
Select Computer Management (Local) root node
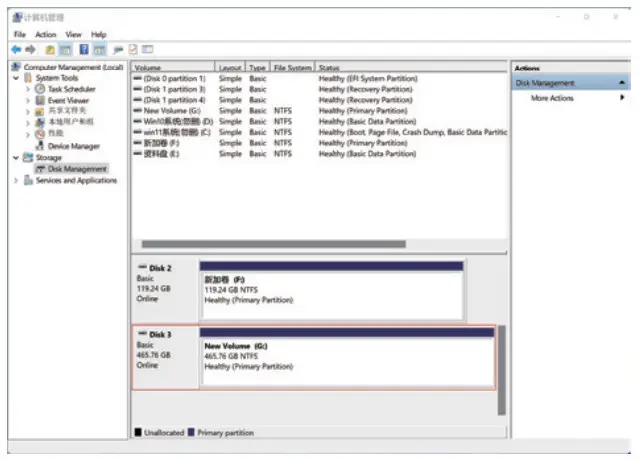point(73,67)
